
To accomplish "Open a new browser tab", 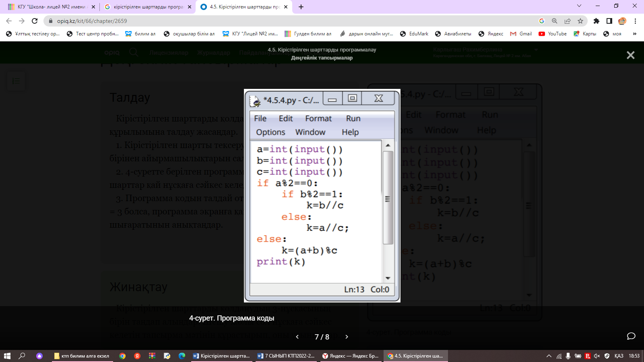I will tap(301, 7).
